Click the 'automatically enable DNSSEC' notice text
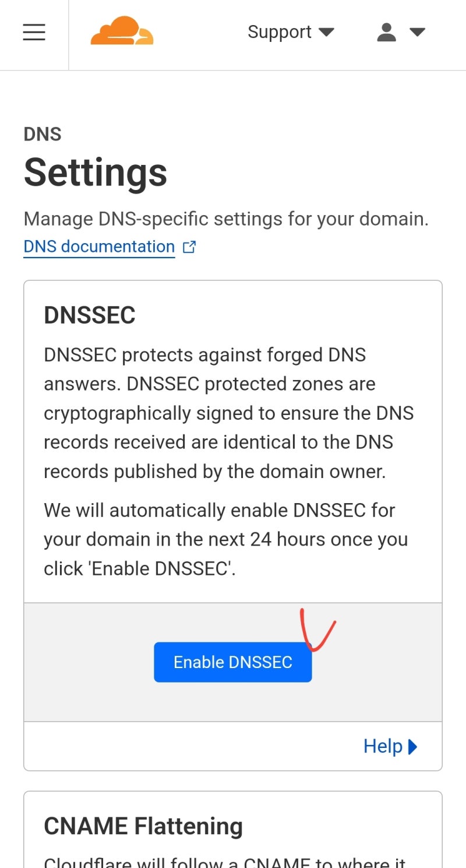Image resolution: width=466 pixels, height=868 pixels. coord(225,539)
